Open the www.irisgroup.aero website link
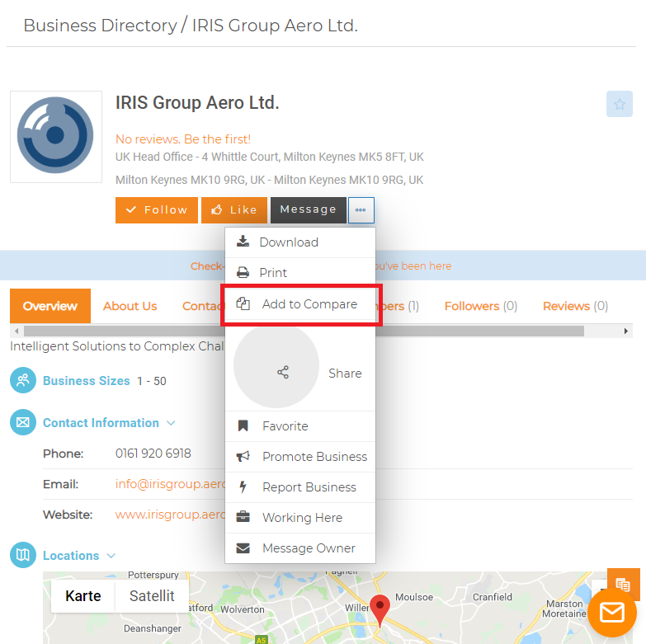646x644 pixels. pyautogui.click(x=170, y=515)
